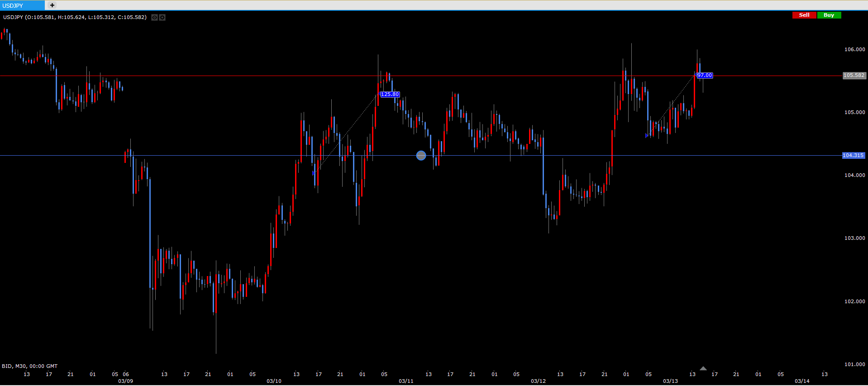868x386 pixels.
Task: Click the 102.000 level on the price scale
Action: point(854,301)
